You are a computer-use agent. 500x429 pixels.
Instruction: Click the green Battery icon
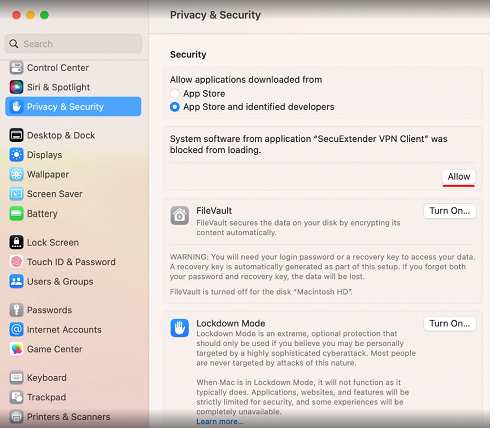[x=16, y=213]
